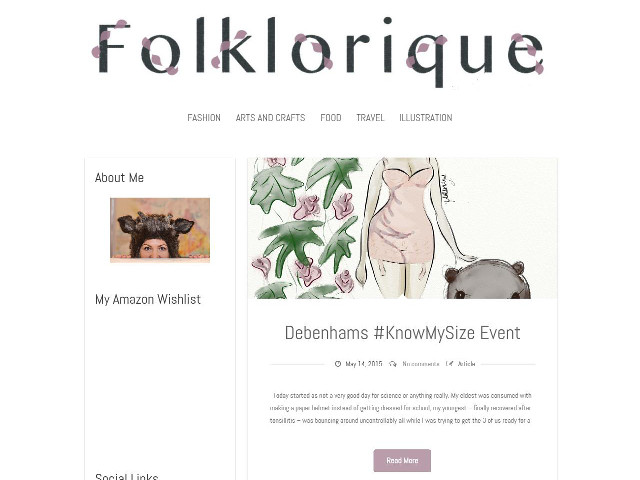The width and height of the screenshot is (640, 480).
Task: Click the Folklorique logo header
Action: point(318,51)
